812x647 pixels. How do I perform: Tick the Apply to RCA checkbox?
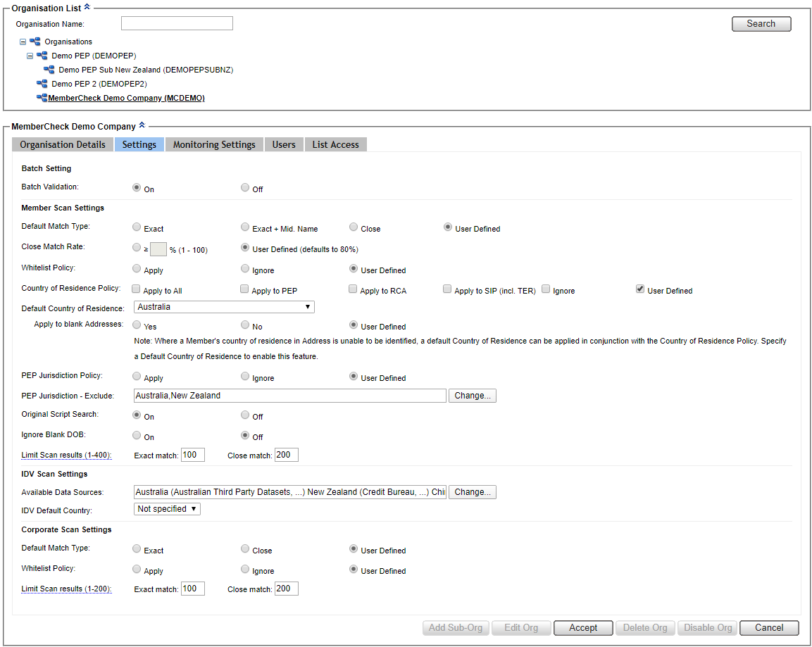click(353, 289)
